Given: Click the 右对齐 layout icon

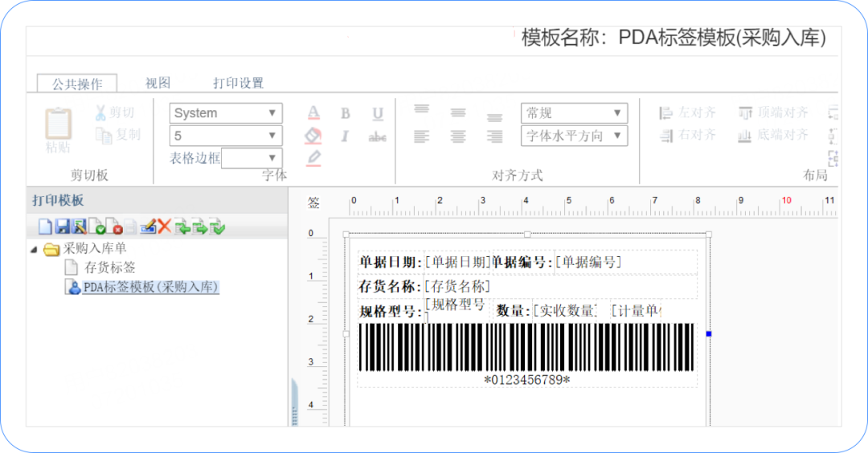Looking at the screenshot, I should click(666, 135).
